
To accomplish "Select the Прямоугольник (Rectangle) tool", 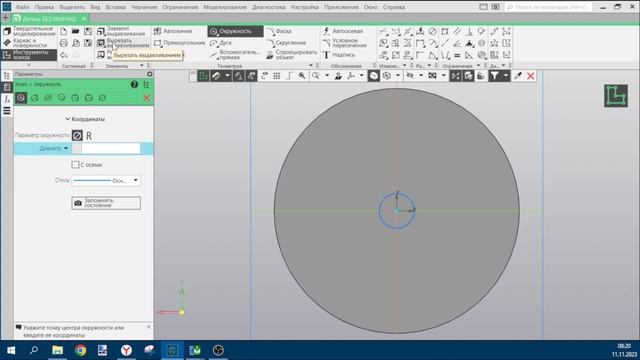I will (179, 43).
